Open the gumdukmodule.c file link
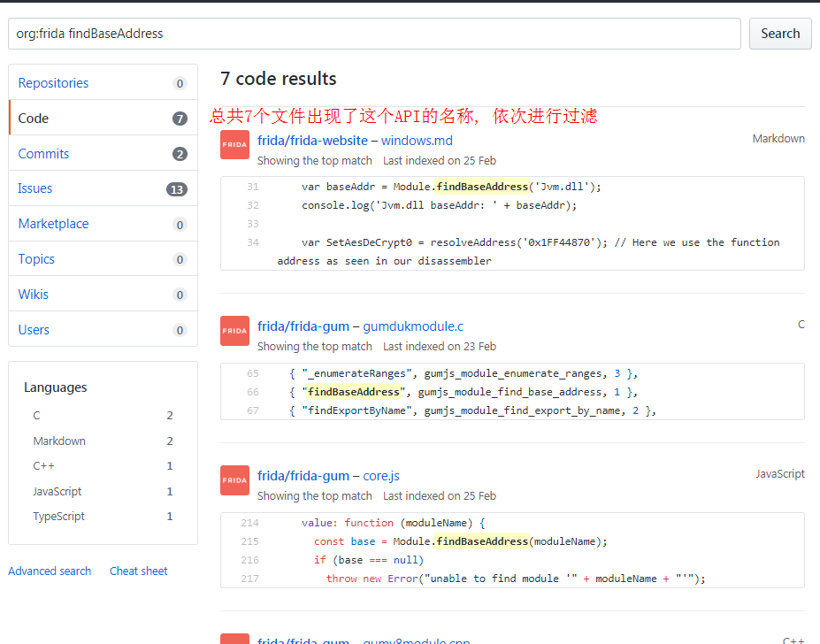 413,326
